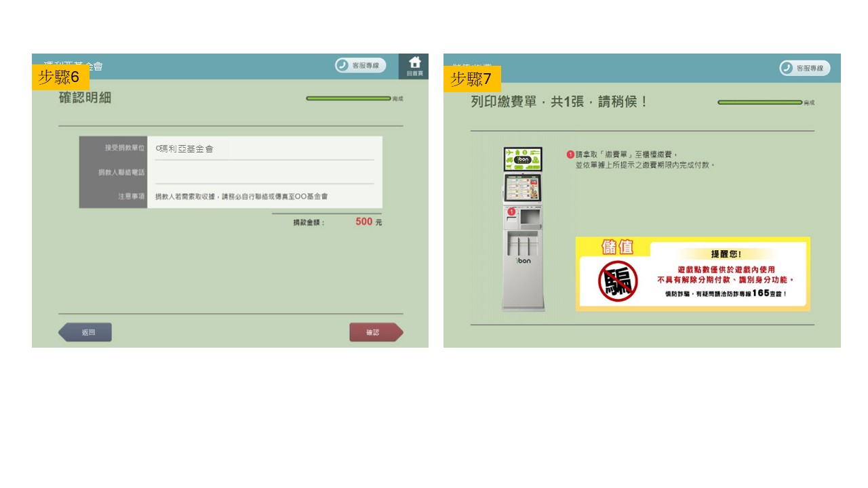Click the 注意事項 receipt notice text
This screenshot has width=868, height=488.
tap(241, 196)
